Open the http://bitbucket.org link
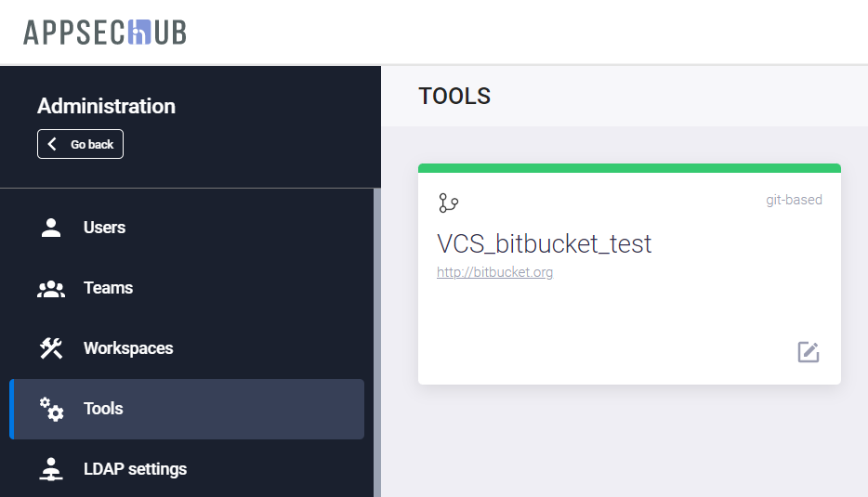868x497 pixels. tap(494, 272)
